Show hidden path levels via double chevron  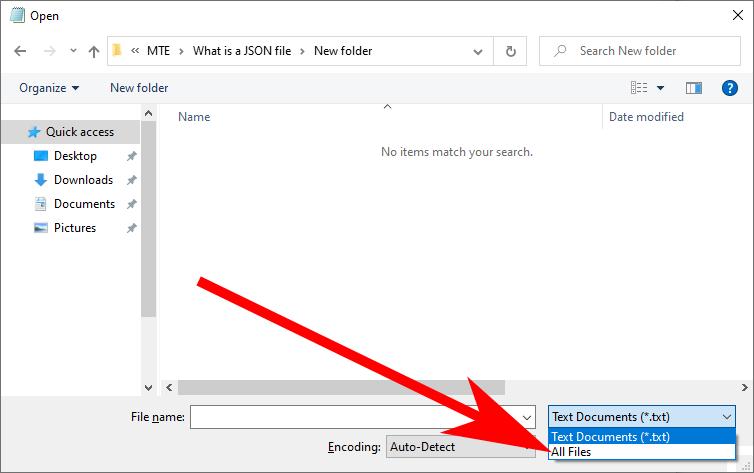click(x=135, y=50)
